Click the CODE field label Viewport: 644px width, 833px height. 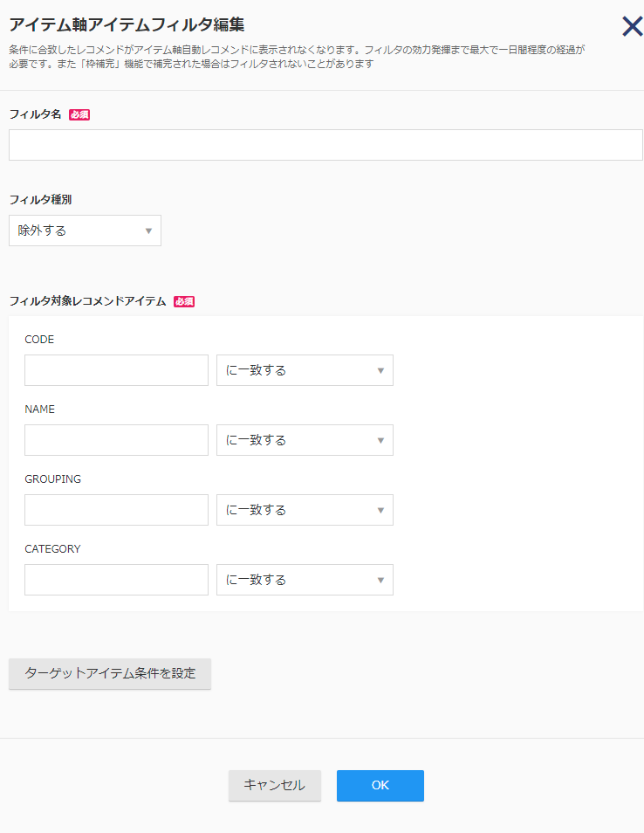point(39,340)
